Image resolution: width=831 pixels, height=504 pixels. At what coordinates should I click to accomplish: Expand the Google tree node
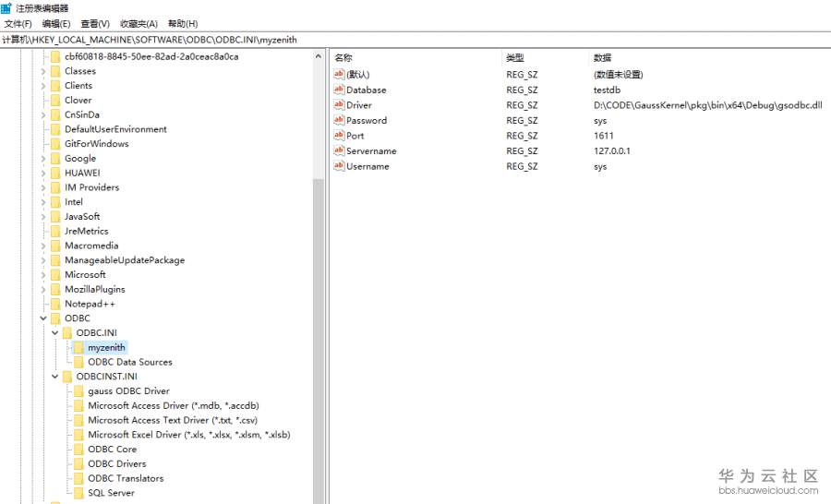click(x=43, y=159)
